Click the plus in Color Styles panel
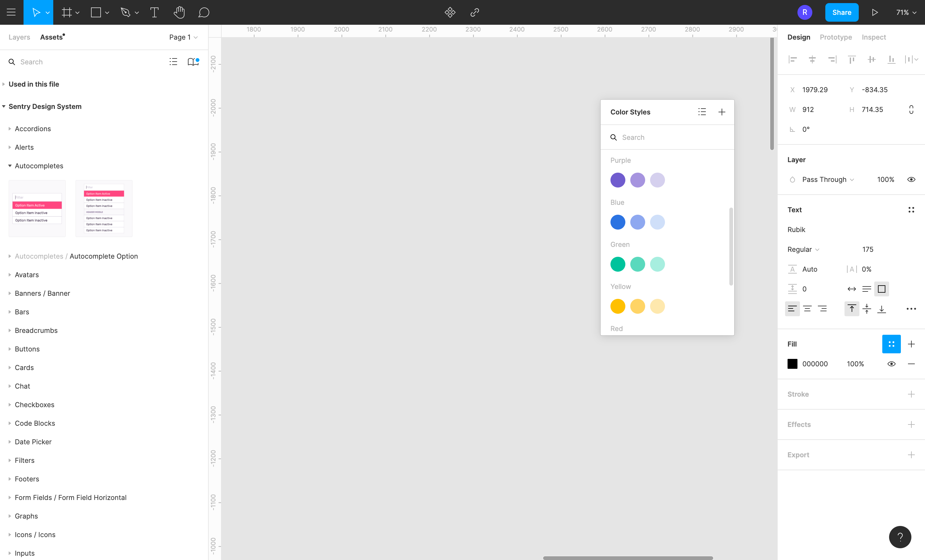925x560 pixels. click(x=722, y=112)
